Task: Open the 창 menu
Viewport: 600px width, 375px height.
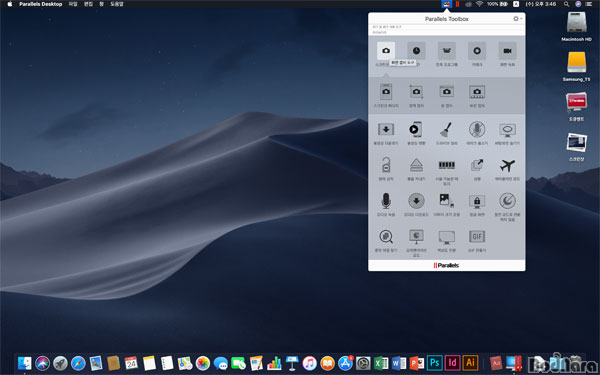Action: pyautogui.click(x=101, y=4)
